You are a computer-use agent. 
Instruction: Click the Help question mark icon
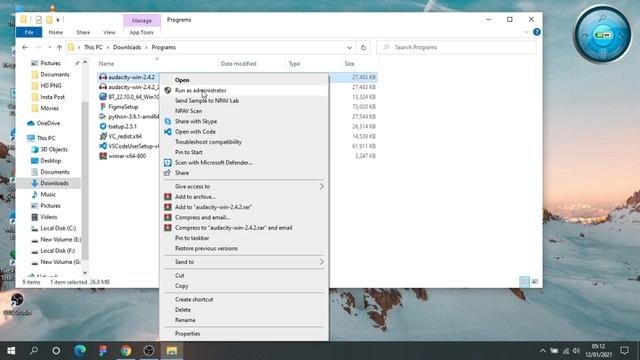pyautogui.click(x=537, y=32)
